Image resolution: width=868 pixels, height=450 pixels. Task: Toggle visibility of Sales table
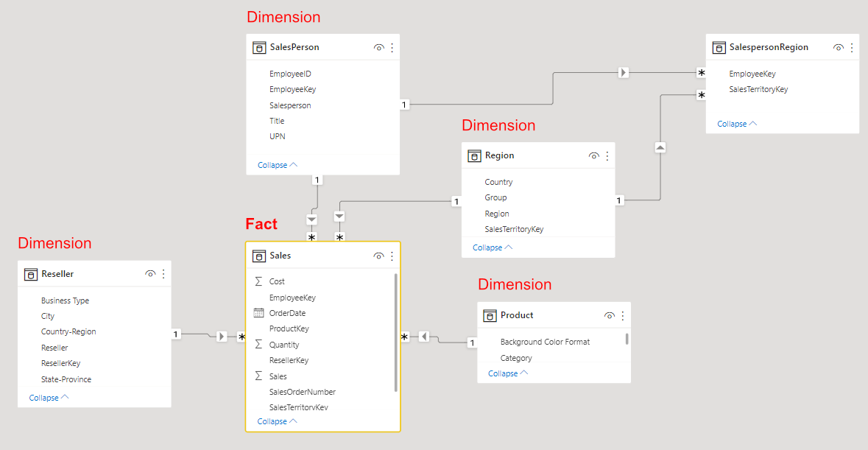point(378,256)
